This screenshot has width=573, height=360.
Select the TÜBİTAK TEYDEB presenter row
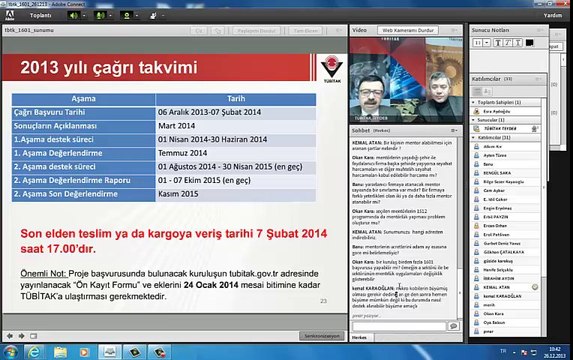(x=506, y=129)
